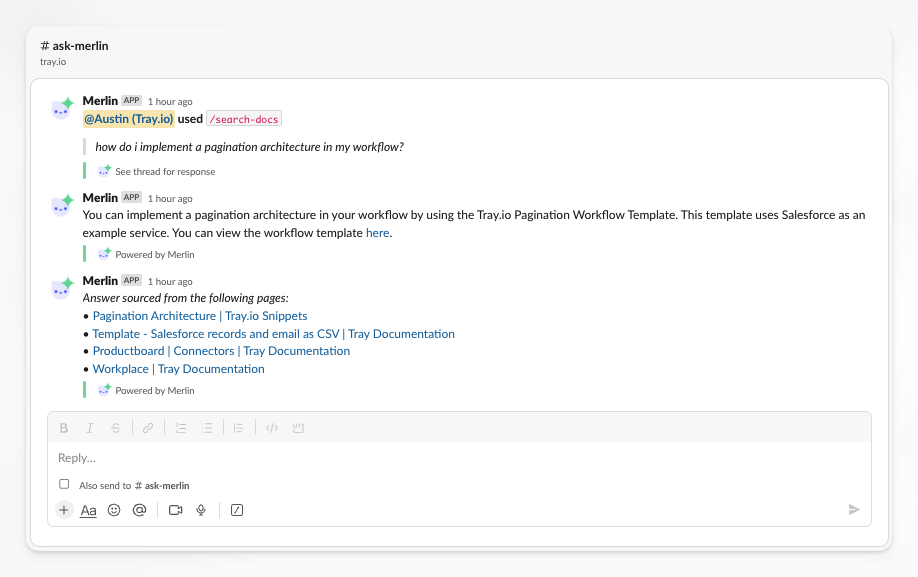
Task: Open Pagination Architecture Tray.io Snippets link
Action: coord(200,316)
